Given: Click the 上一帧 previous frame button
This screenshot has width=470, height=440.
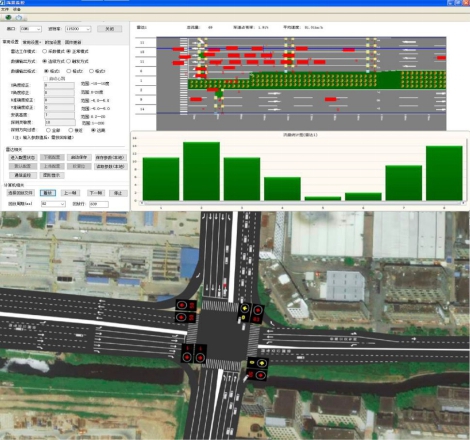Looking at the screenshot, I should coord(70,193).
